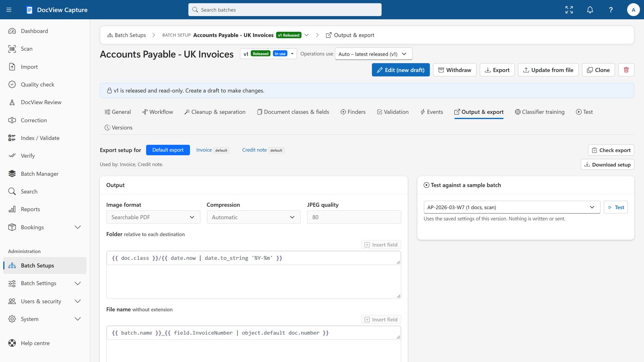Open Batch Manager in sidebar
Screen dimensions: 644x362
click(x=45, y=174)
